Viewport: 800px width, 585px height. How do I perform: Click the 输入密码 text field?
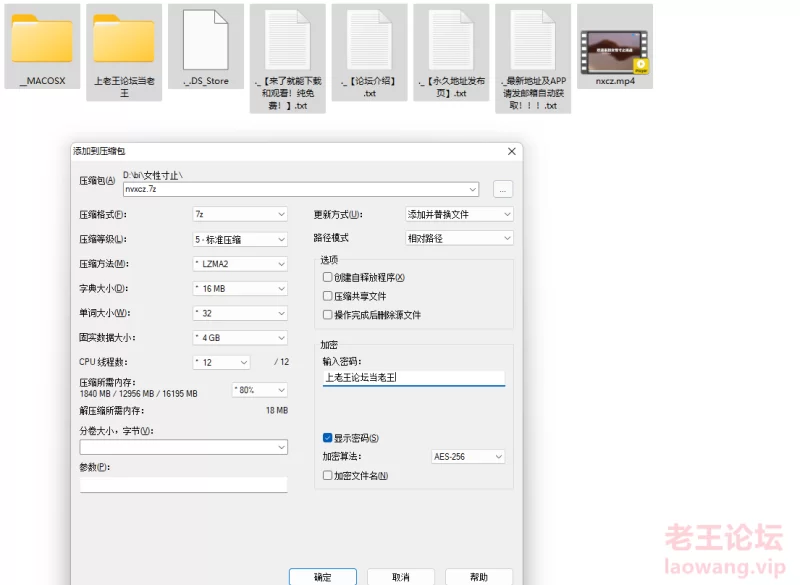pyautogui.click(x=413, y=378)
